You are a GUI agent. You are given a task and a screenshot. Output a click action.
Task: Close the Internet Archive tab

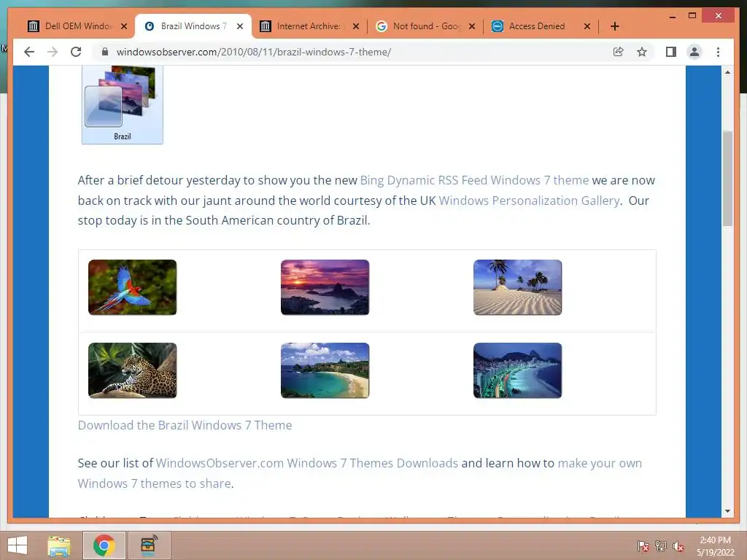pos(356,26)
